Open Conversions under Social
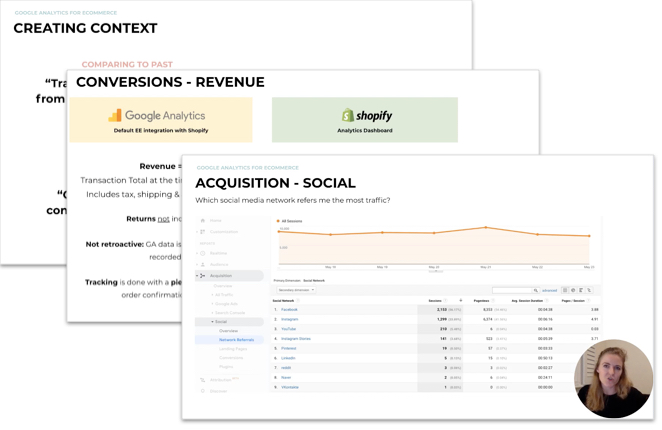The height and width of the screenshot is (430, 662). pos(231,357)
